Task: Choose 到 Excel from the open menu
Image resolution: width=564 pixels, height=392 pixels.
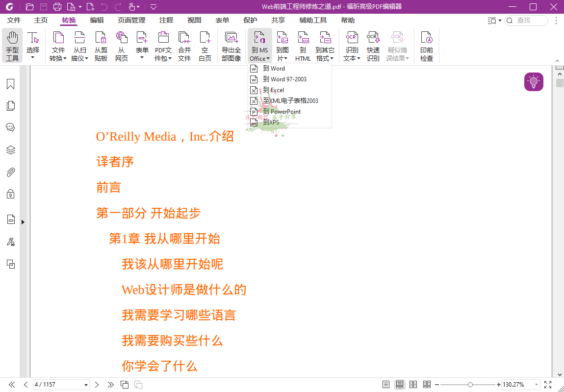Action: pyautogui.click(x=275, y=90)
